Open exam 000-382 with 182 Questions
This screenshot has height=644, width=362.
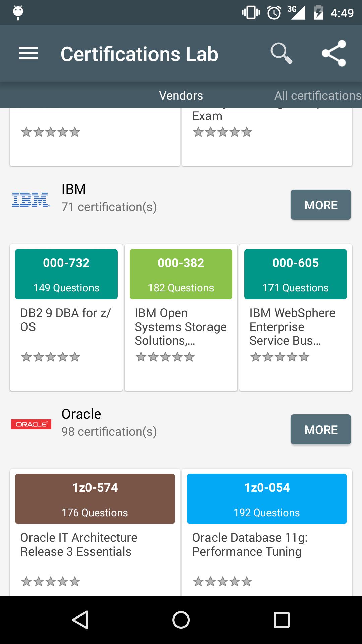[x=181, y=274]
